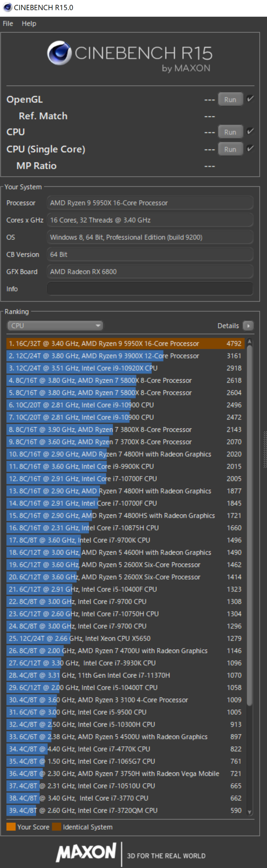Click the ranking scrollbar up arrow
This screenshot has width=267, height=868.
(x=250, y=341)
